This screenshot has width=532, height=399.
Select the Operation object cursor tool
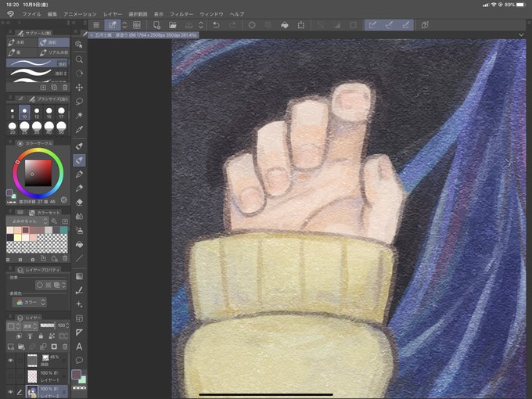(x=79, y=45)
